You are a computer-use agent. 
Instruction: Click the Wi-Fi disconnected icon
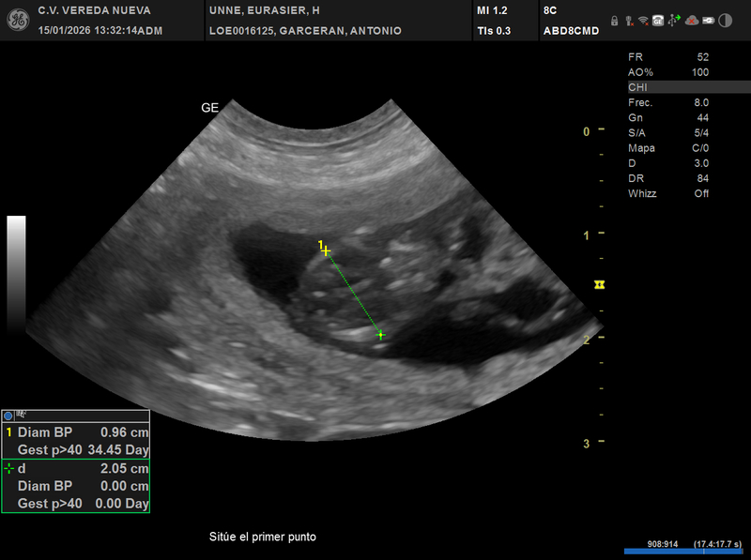coord(643,21)
